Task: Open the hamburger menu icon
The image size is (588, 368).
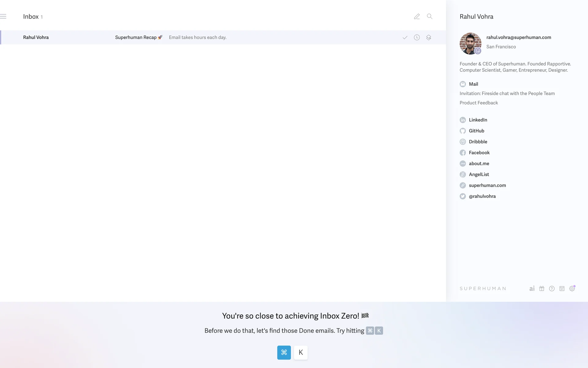Action: point(3,17)
